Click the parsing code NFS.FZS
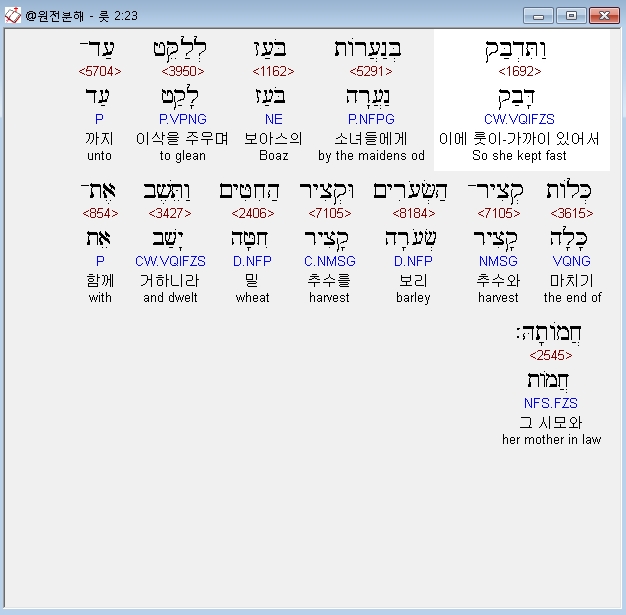 point(551,403)
